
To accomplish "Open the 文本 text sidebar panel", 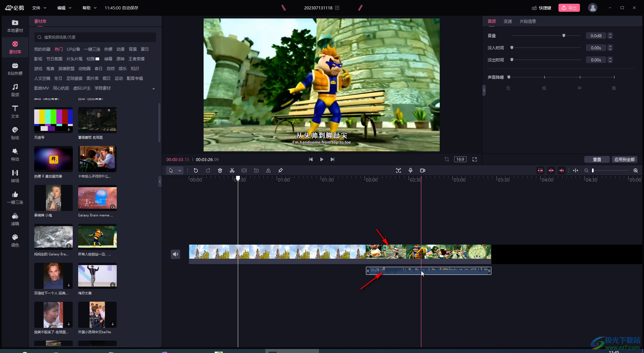I will point(15,112).
